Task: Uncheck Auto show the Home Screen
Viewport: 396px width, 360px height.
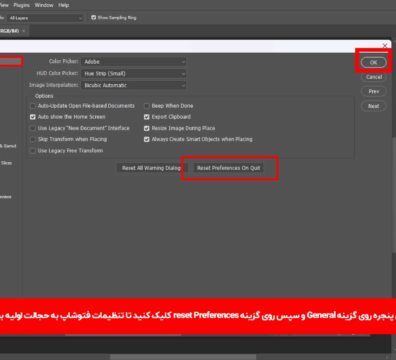Action: click(x=33, y=117)
